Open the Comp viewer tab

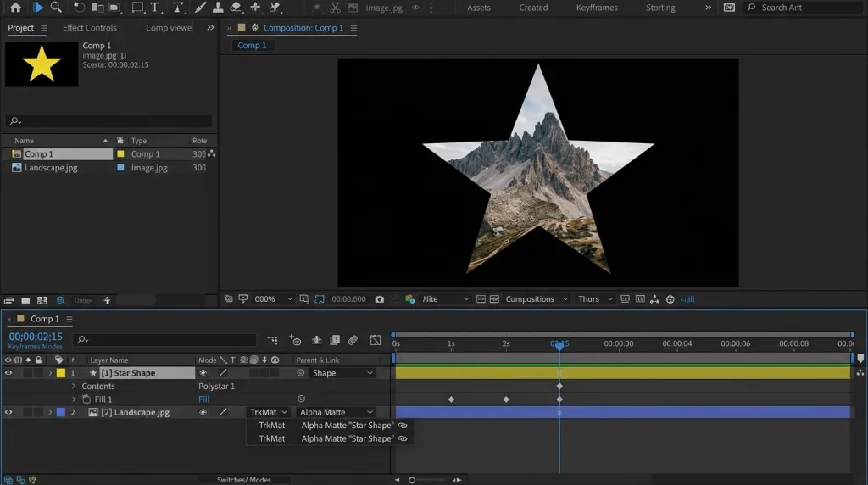pyautogui.click(x=169, y=28)
